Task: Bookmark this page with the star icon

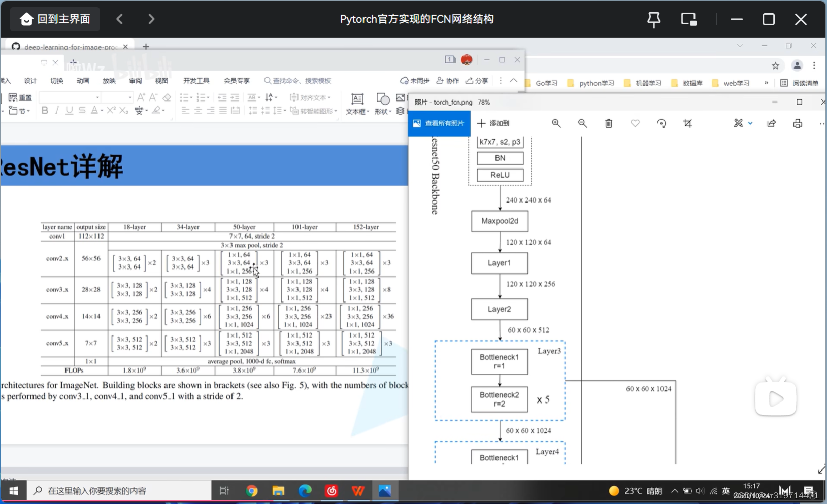Action: coord(775,65)
